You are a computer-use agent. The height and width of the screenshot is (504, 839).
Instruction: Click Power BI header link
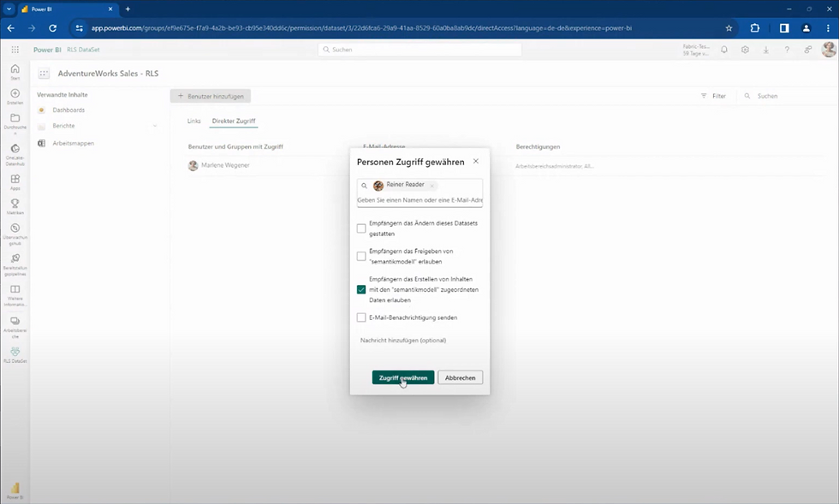[x=47, y=50]
